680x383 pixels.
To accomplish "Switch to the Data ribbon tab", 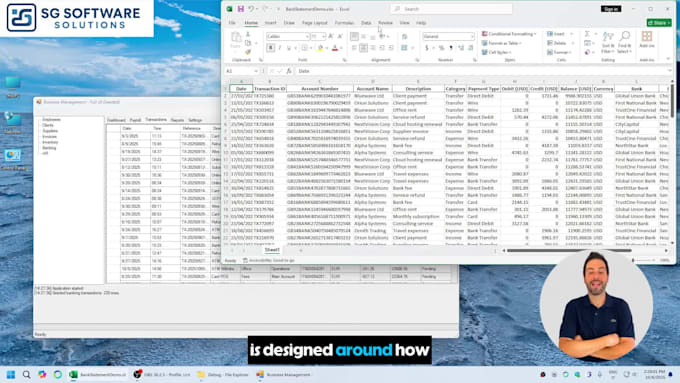I will (366, 23).
